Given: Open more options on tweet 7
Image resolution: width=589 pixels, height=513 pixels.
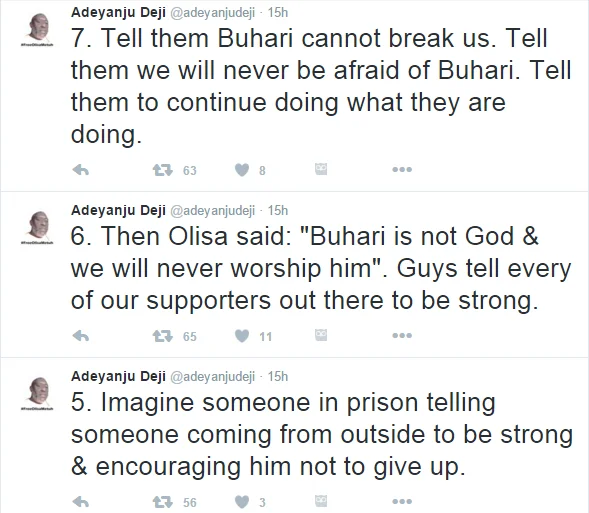Looking at the screenshot, I should tap(402, 170).
